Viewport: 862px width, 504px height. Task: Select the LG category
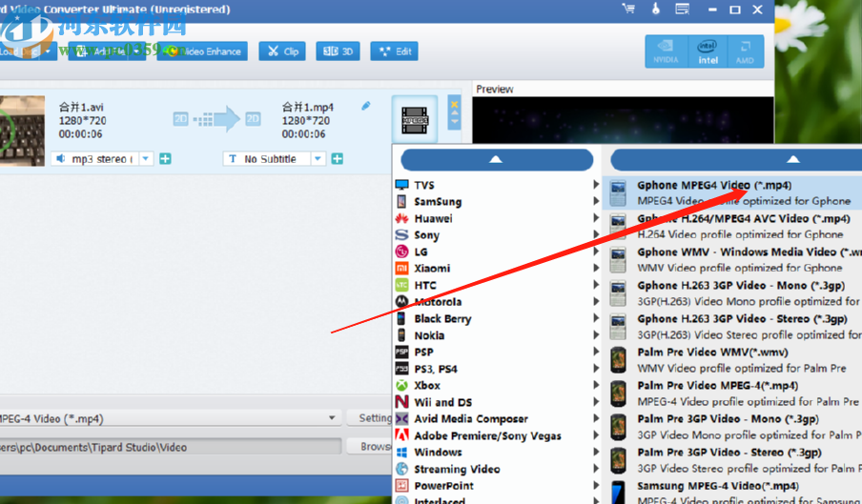pyautogui.click(x=497, y=252)
